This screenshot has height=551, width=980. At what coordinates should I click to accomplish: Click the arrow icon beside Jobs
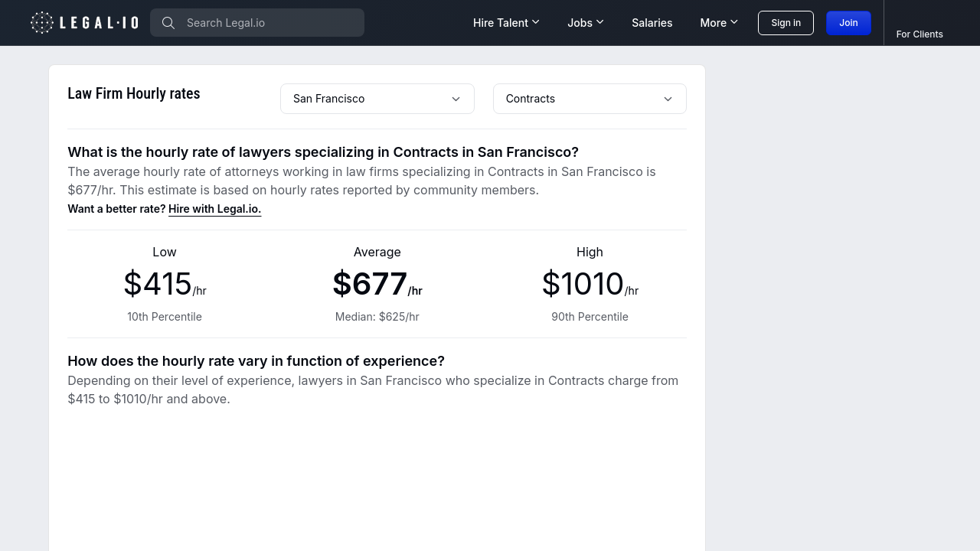tap(600, 22)
